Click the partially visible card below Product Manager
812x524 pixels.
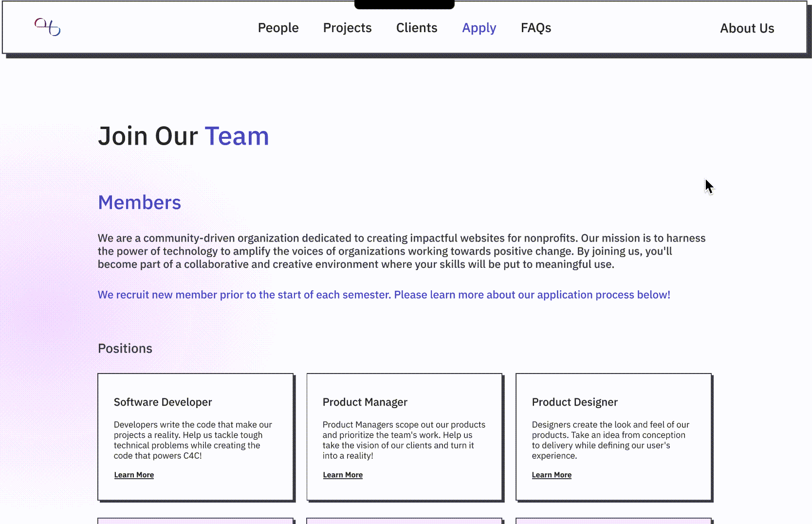pyautogui.click(x=404, y=521)
